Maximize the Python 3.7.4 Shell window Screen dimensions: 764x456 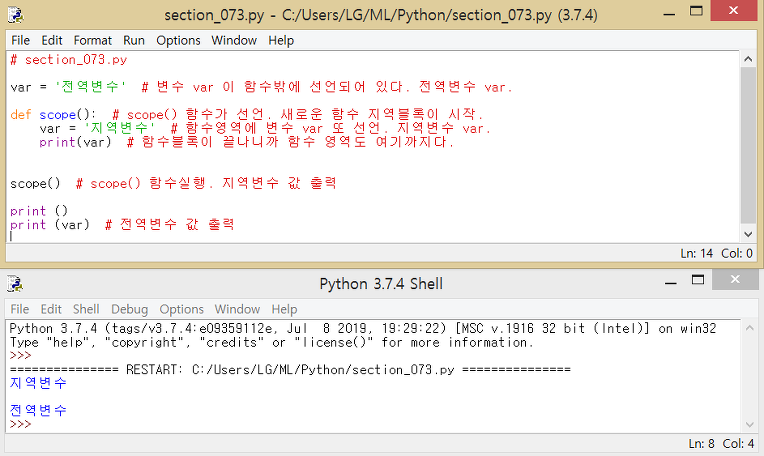pos(698,280)
